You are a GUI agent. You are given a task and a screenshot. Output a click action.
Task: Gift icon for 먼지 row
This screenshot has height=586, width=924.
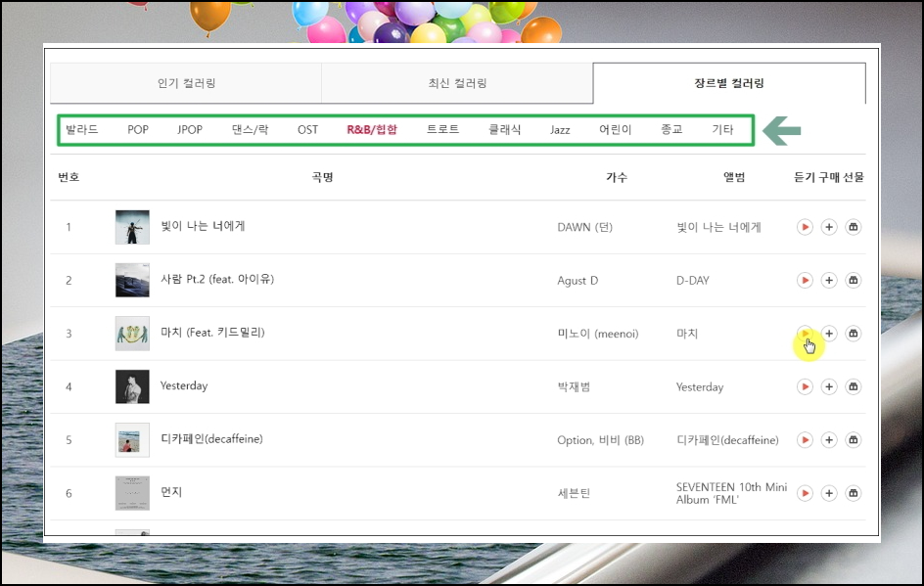coord(853,493)
